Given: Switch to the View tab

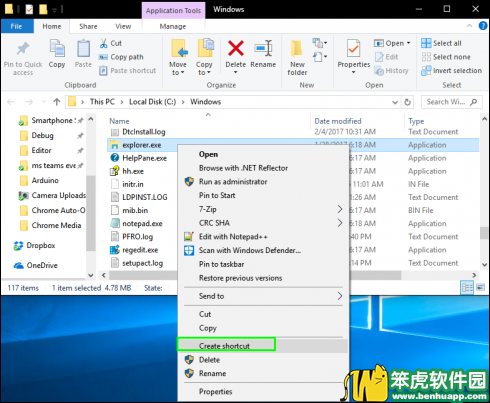Looking at the screenshot, I should pos(123,26).
